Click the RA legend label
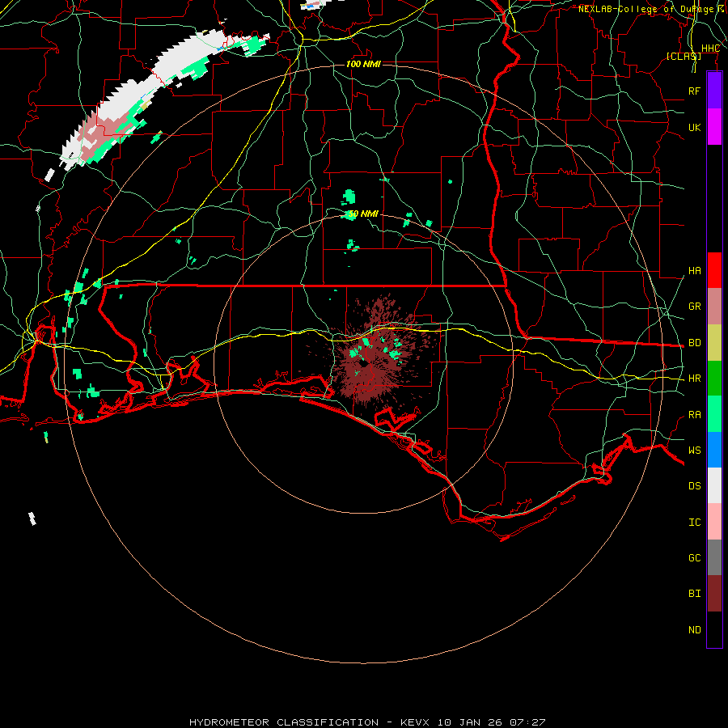The height and width of the screenshot is (728, 728). 695,415
